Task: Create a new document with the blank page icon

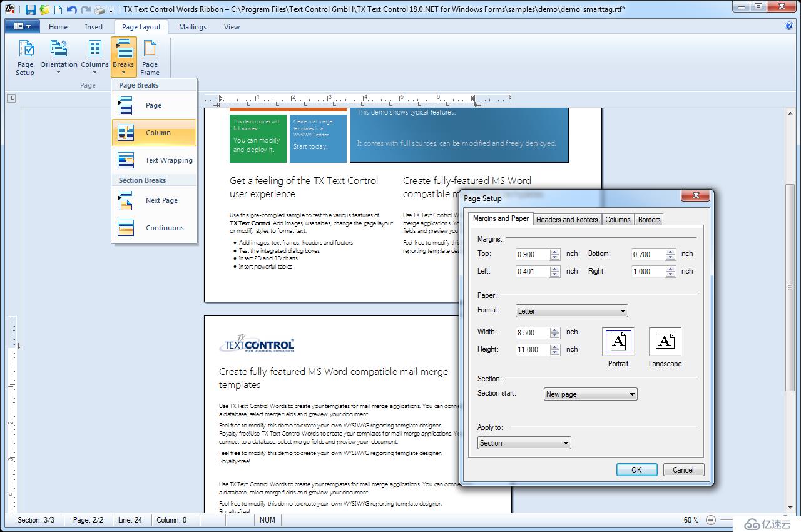Action: click(x=58, y=9)
